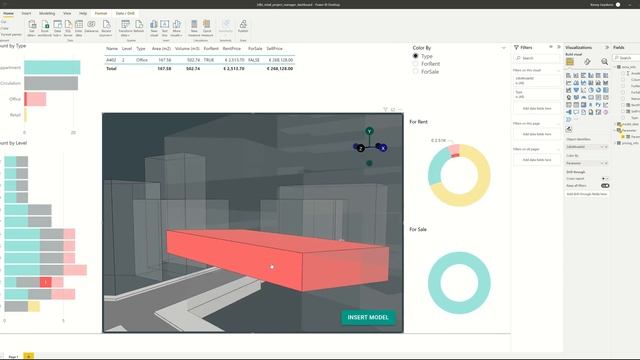Open more options on 3D viewer header

click(x=400, y=109)
